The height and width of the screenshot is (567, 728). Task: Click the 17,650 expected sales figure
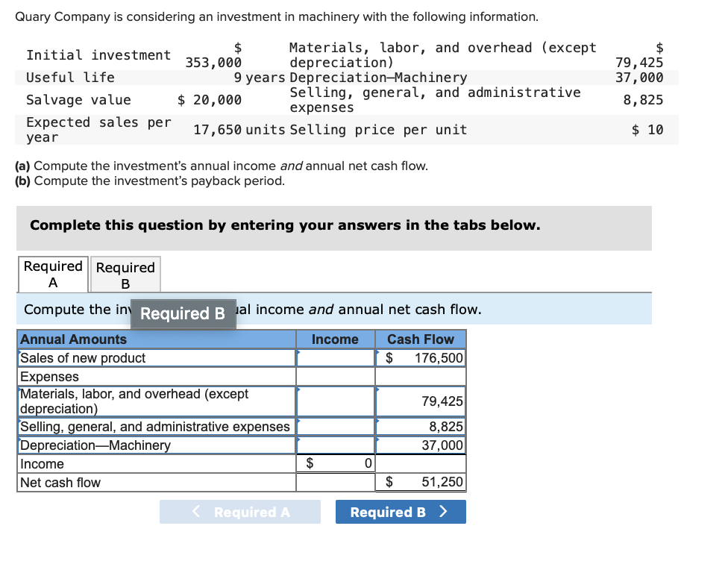tap(217, 130)
